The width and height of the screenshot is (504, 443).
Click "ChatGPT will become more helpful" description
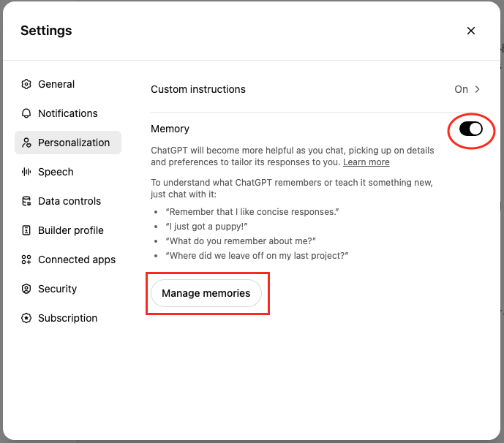pos(293,156)
